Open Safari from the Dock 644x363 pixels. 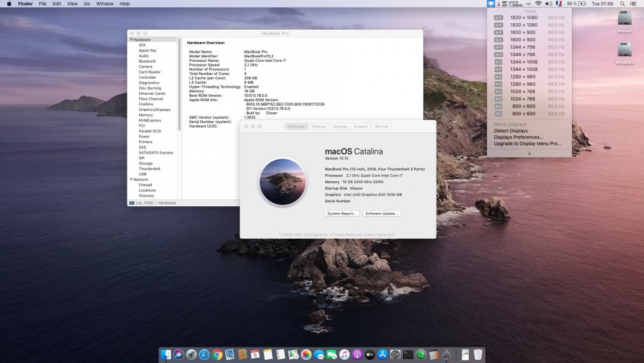(x=204, y=355)
